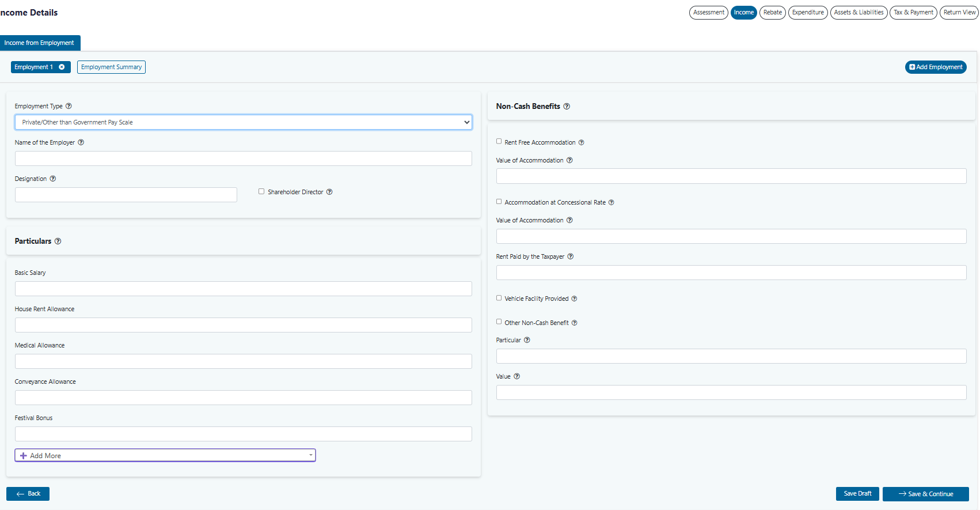Focus the Rent Paid by the Taxpayer field

731,273
